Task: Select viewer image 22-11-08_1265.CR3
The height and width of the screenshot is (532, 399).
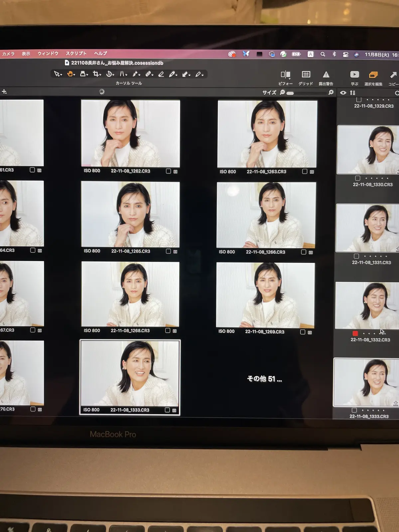Action: [130, 214]
